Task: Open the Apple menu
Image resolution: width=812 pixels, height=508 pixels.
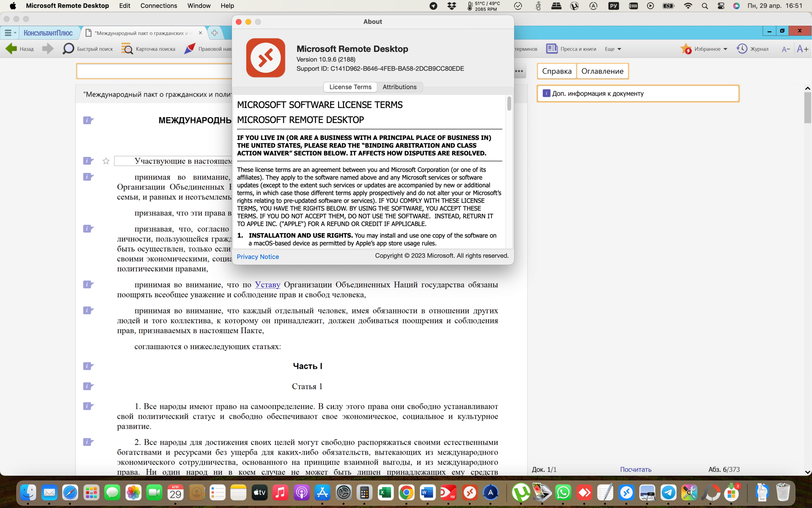Action: click(x=13, y=6)
